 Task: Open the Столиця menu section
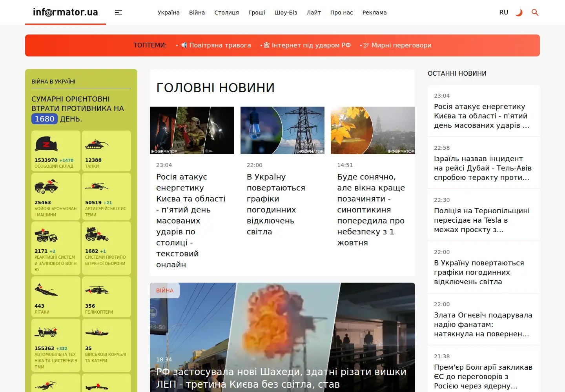click(226, 13)
